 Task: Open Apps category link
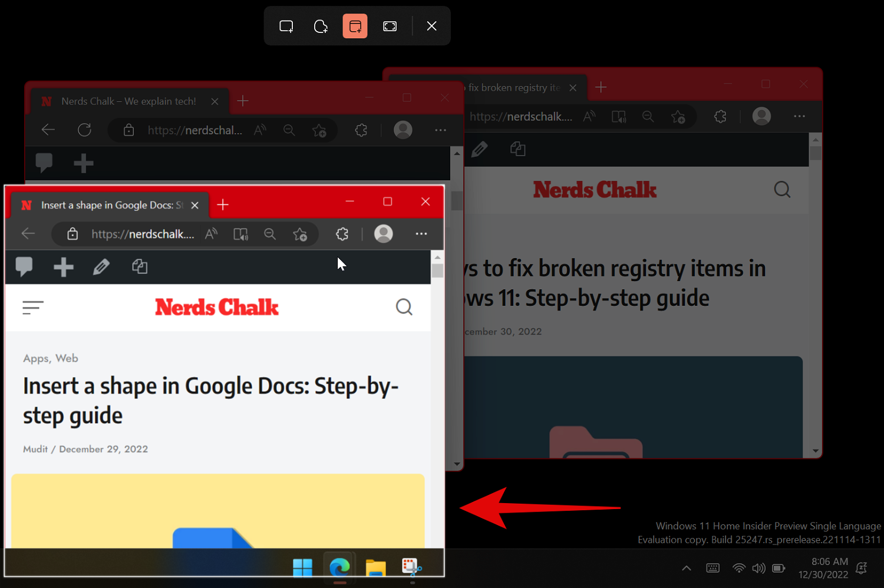click(x=36, y=358)
